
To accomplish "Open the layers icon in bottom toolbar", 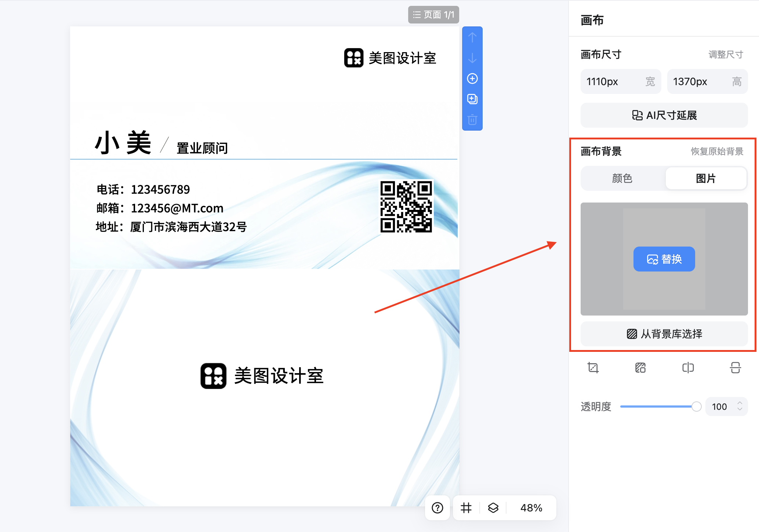I will (x=493, y=508).
